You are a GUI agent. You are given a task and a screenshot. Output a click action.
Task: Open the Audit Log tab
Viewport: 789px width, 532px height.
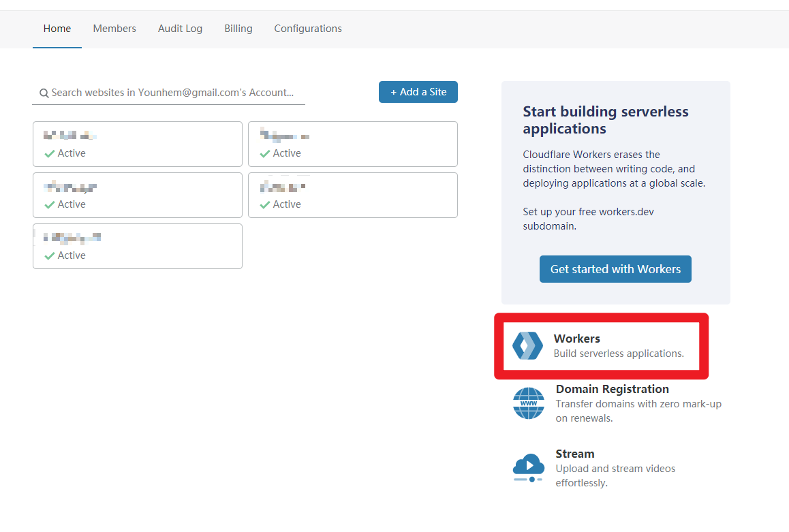[x=180, y=29]
